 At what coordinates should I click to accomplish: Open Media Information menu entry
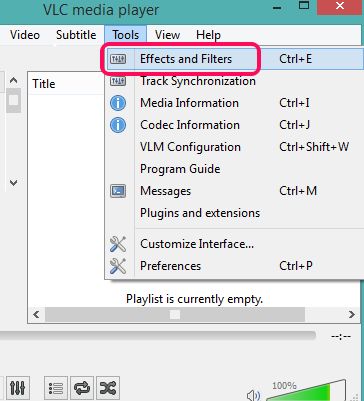point(235,103)
